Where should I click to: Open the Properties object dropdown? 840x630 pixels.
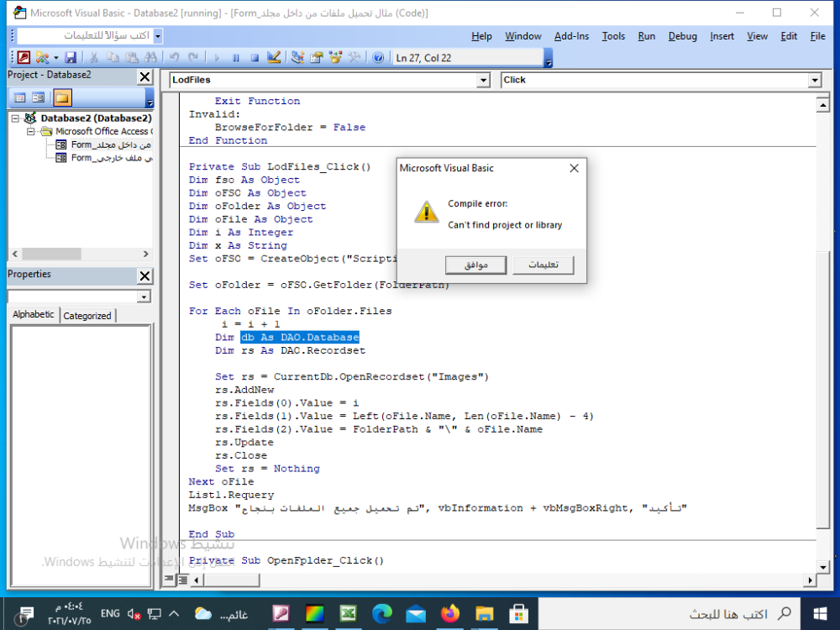[144, 297]
